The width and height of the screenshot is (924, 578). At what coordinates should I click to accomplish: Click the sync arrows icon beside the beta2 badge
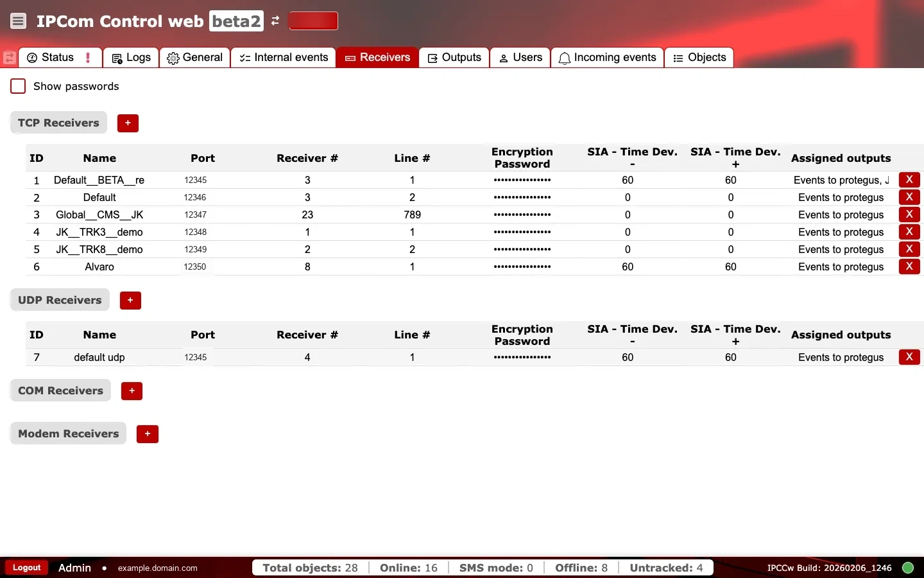275,21
